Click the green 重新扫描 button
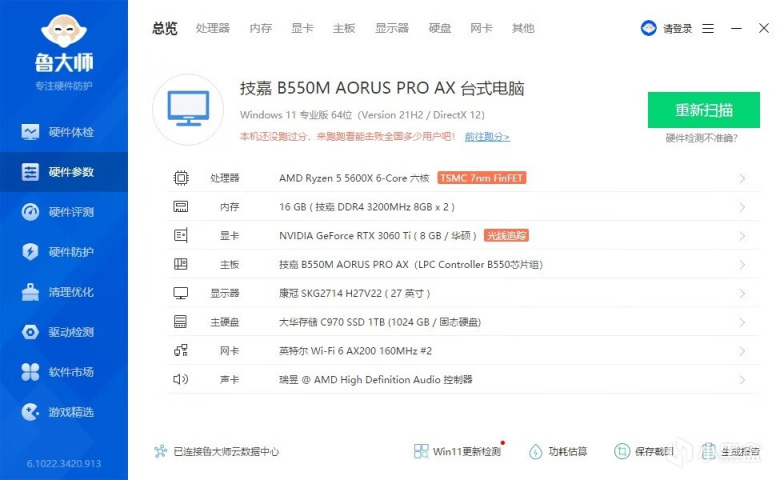 (x=704, y=110)
